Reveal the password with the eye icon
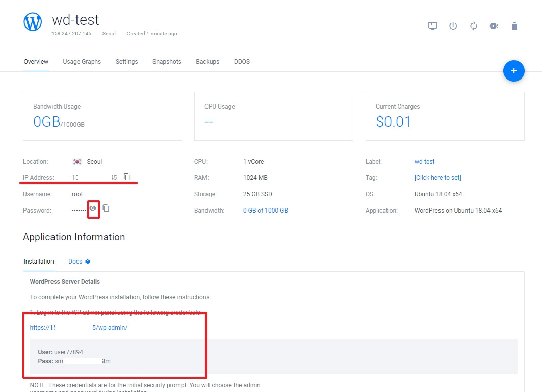542x392 pixels. click(x=93, y=208)
